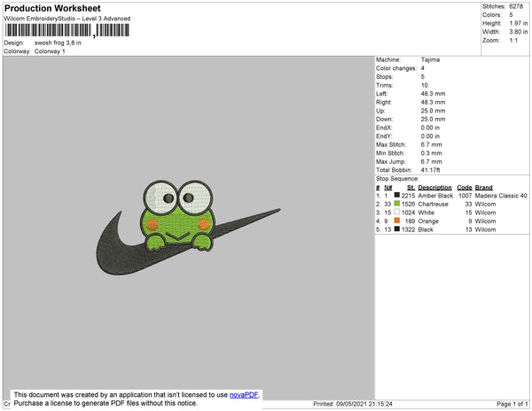Viewport: 532px width, 411px height.
Task: Click the Total Bobbin value '41.17ft'
Action: click(430, 170)
